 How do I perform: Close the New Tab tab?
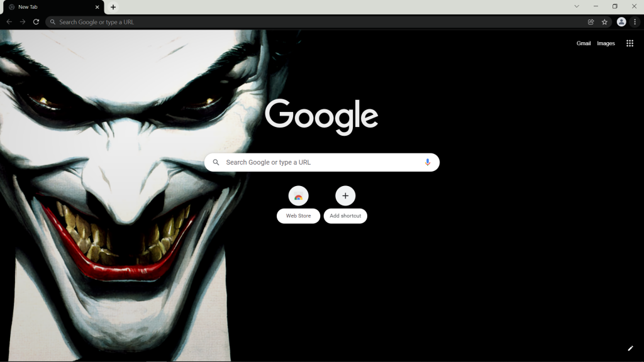coord(97,7)
